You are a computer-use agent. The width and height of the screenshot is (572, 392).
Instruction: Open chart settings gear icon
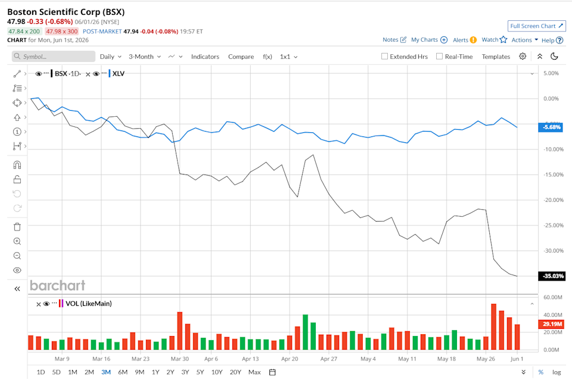523,56
